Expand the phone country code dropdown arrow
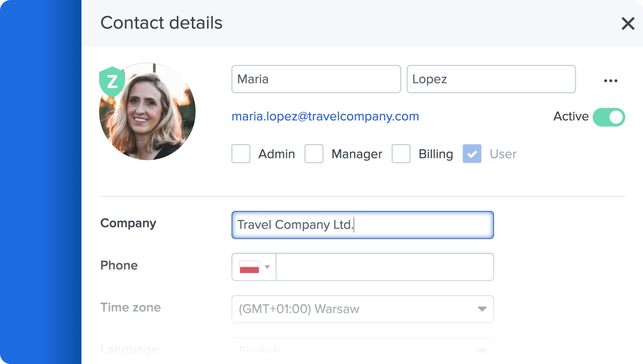Image resolution: width=643 pixels, height=364 pixels. click(267, 267)
